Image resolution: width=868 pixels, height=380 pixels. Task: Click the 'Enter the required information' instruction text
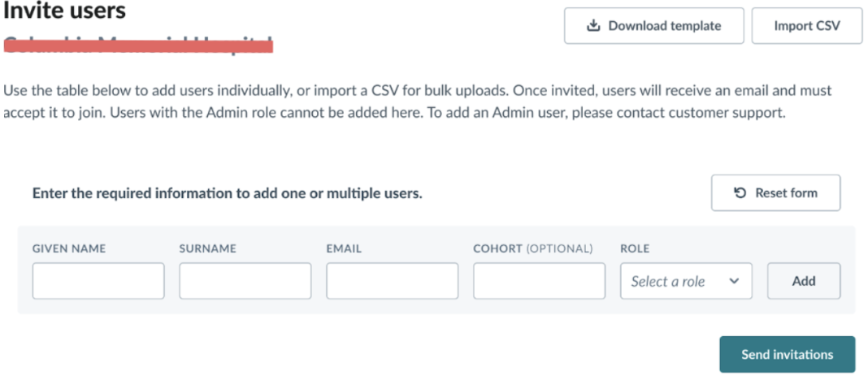pyautogui.click(x=227, y=193)
